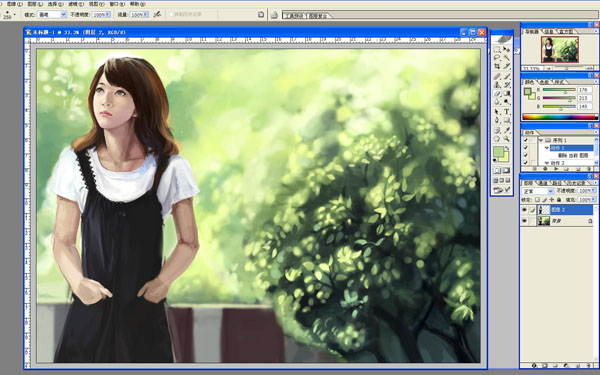This screenshot has width=600, height=375.
Task: Open the 流量 flow slider arrow
Action: (146, 15)
